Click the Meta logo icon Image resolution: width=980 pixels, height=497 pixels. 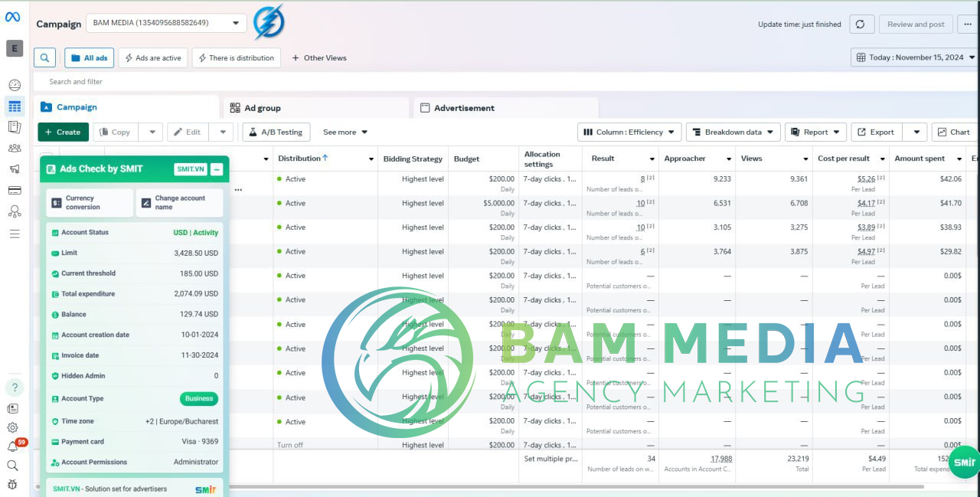(13, 17)
